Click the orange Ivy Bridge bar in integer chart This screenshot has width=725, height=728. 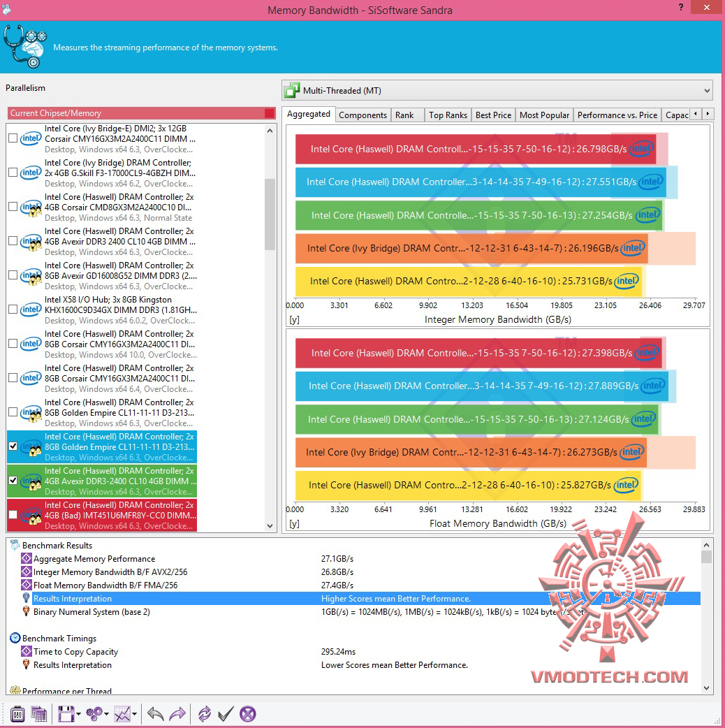coord(471,249)
